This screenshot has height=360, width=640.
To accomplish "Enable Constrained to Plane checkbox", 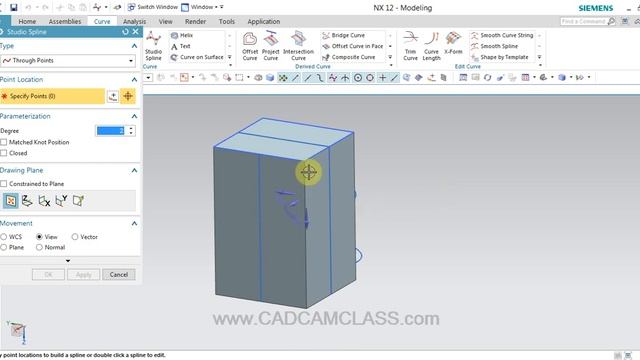I will coord(4,184).
